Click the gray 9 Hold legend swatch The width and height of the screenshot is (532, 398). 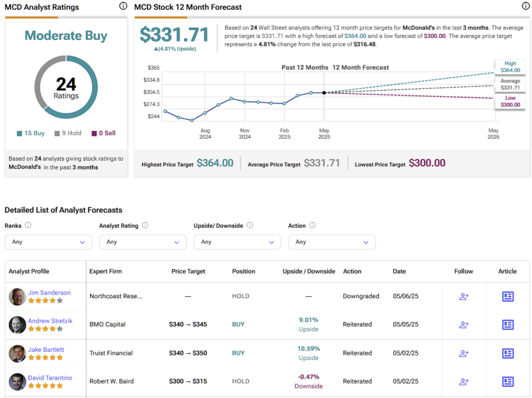(x=57, y=134)
